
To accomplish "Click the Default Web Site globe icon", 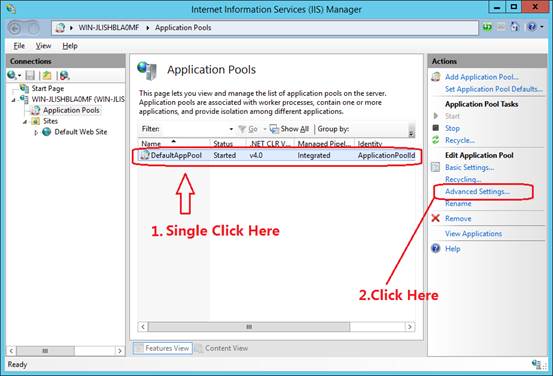I will 47,132.
